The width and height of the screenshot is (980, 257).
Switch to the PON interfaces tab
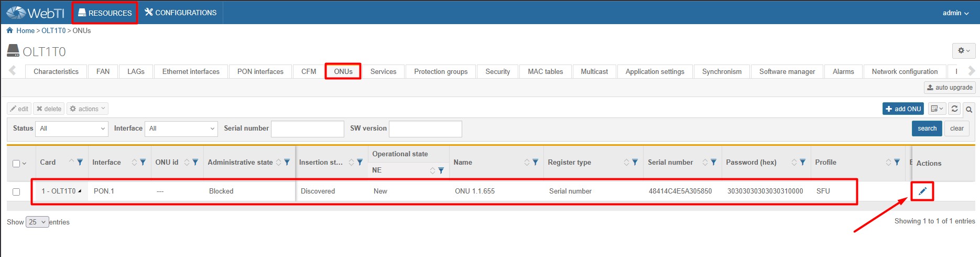point(260,71)
